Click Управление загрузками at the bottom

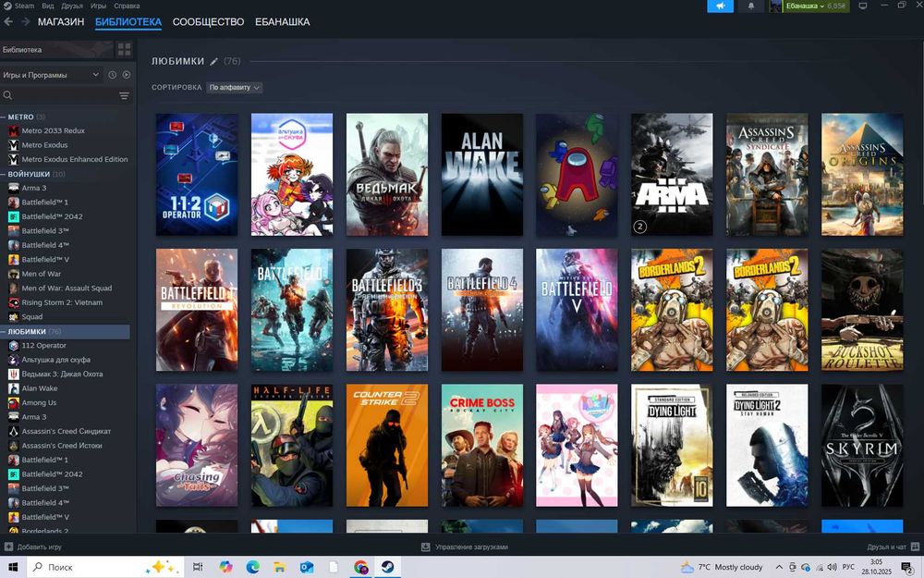(x=471, y=547)
